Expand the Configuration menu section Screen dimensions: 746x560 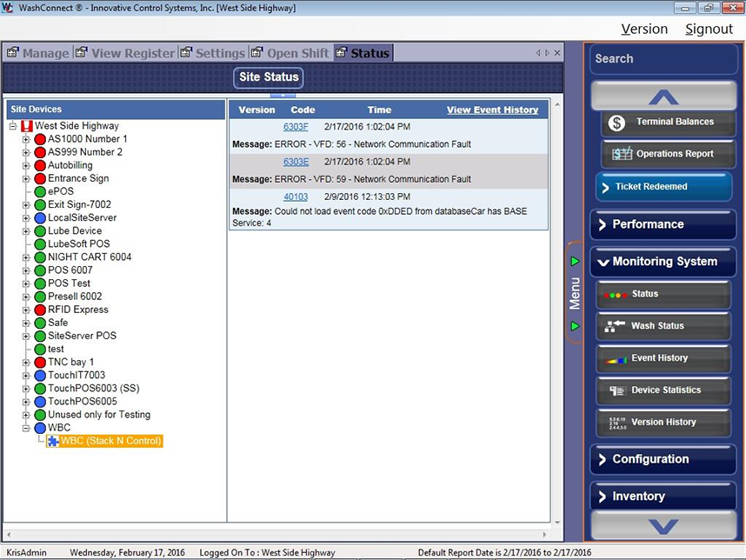663,459
